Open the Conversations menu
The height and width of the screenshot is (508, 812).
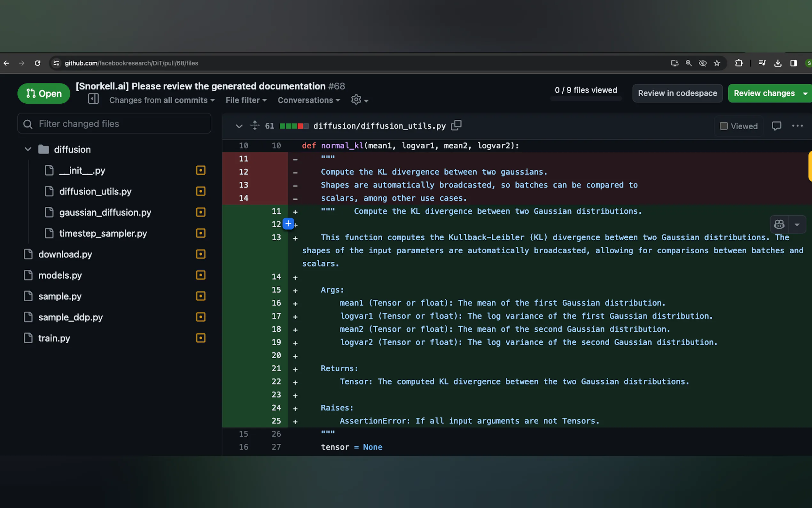click(x=309, y=100)
